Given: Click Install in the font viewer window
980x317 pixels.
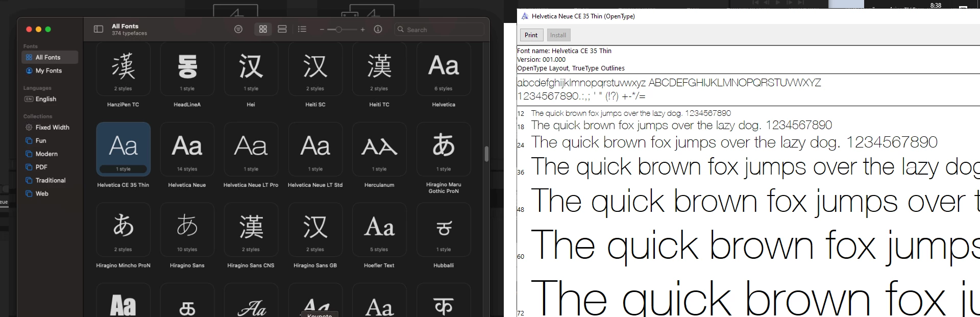Looking at the screenshot, I should (x=558, y=35).
